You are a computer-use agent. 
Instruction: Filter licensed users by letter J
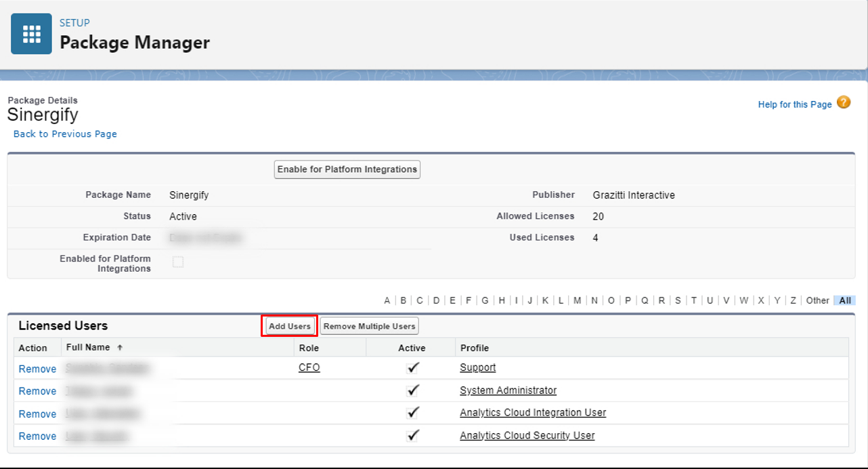(x=530, y=300)
